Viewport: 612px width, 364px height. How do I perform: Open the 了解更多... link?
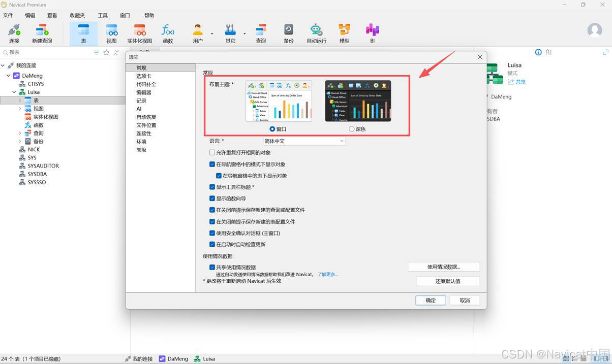coord(328,275)
